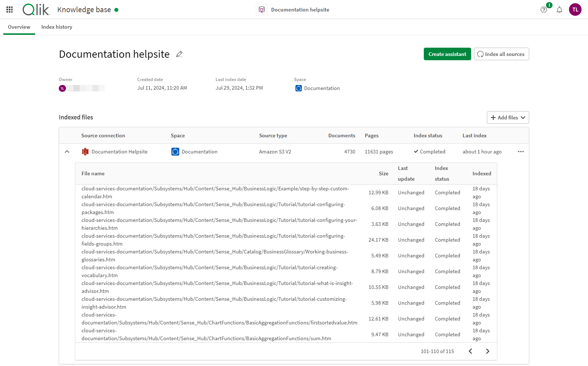Click the knowledge base icon beside Documentation helpsite
Image resolution: width=588 pixels, height=366 pixels.
(x=262, y=10)
